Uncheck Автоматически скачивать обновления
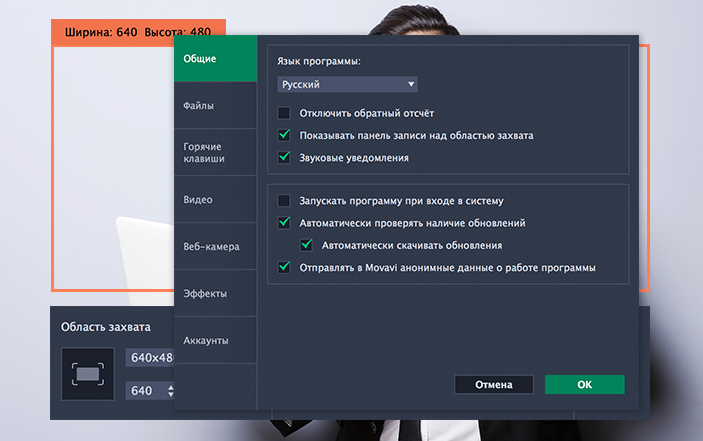The height and width of the screenshot is (441, 703). coord(308,245)
